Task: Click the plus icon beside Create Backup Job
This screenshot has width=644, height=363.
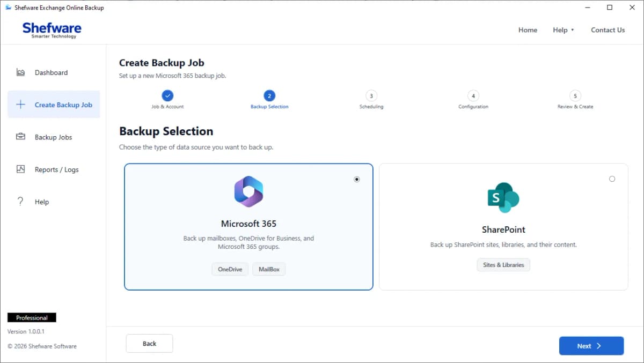Action: [x=20, y=105]
